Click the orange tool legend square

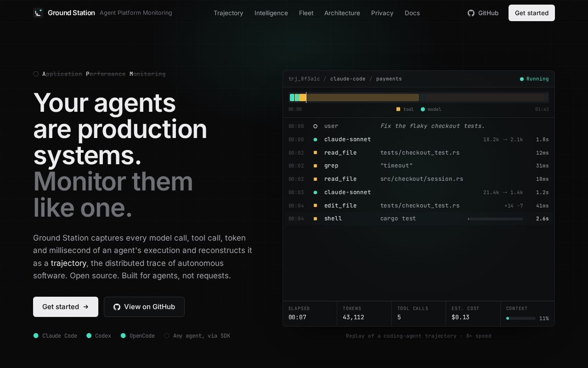[398, 109]
